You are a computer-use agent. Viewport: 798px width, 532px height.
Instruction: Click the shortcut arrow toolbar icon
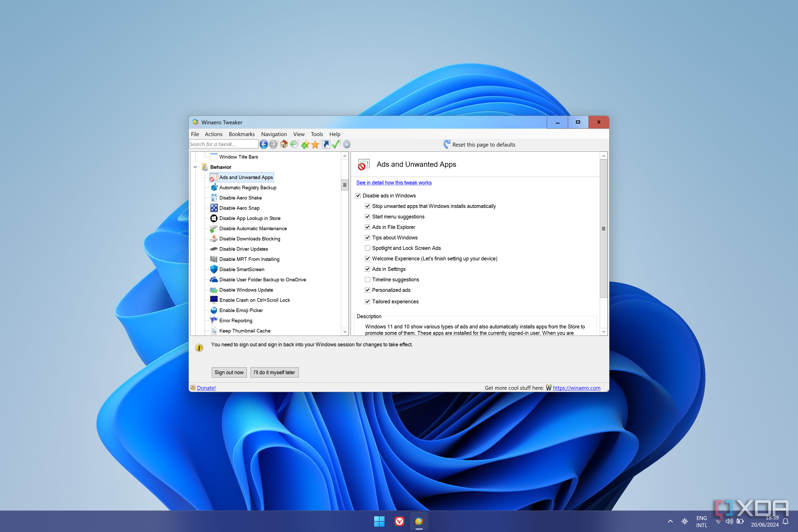tap(326, 144)
